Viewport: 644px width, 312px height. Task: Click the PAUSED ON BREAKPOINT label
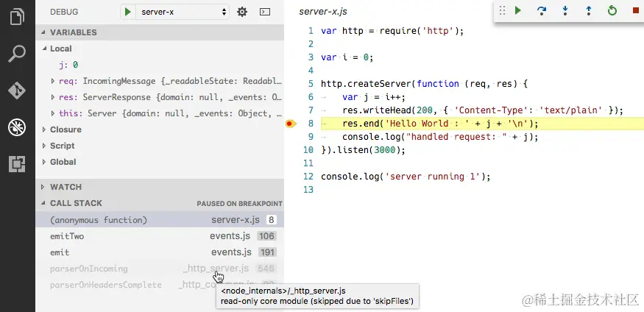coord(239,204)
